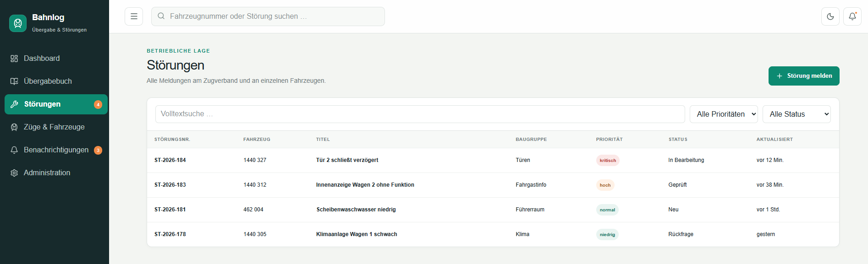This screenshot has width=868, height=264.
Task: Click the orange badge 4 next to Störungen
Action: pos(98,104)
